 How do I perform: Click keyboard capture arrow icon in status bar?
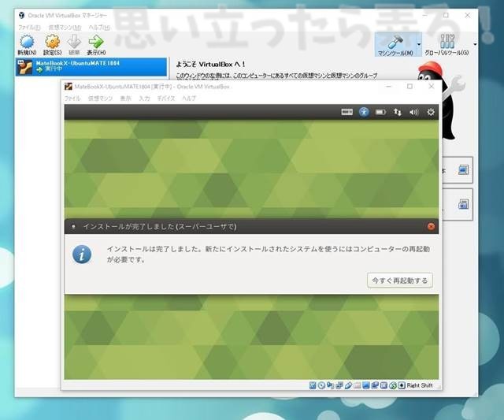coord(402,385)
